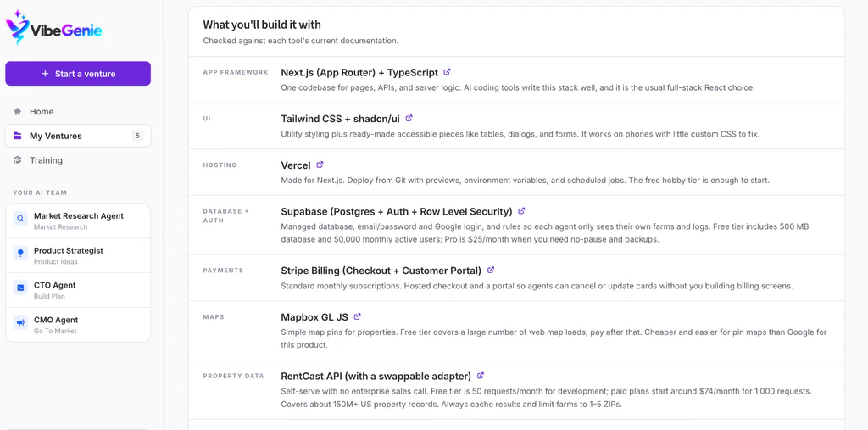Click the Training graduation cap icon
Screen dimensions: 868x430
(18, 160)
